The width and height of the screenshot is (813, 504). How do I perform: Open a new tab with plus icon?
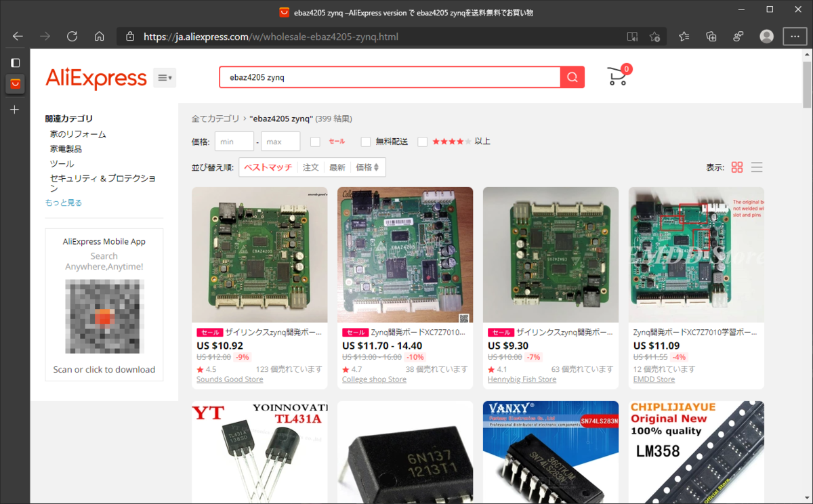(15, 109)
